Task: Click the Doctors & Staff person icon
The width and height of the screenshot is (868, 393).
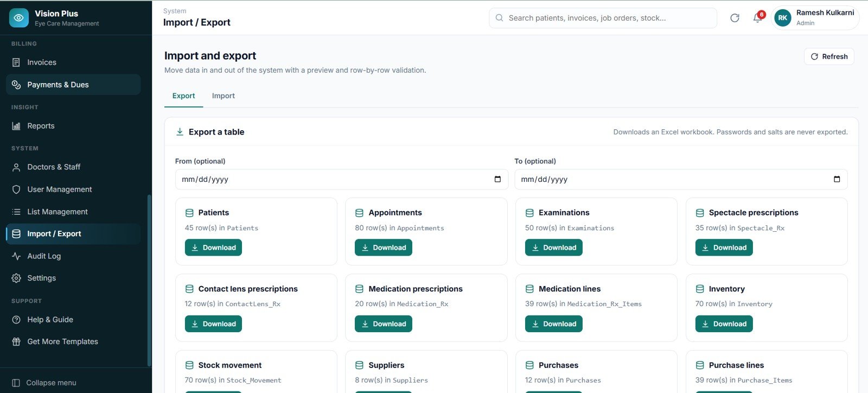Action: [16, 167]
